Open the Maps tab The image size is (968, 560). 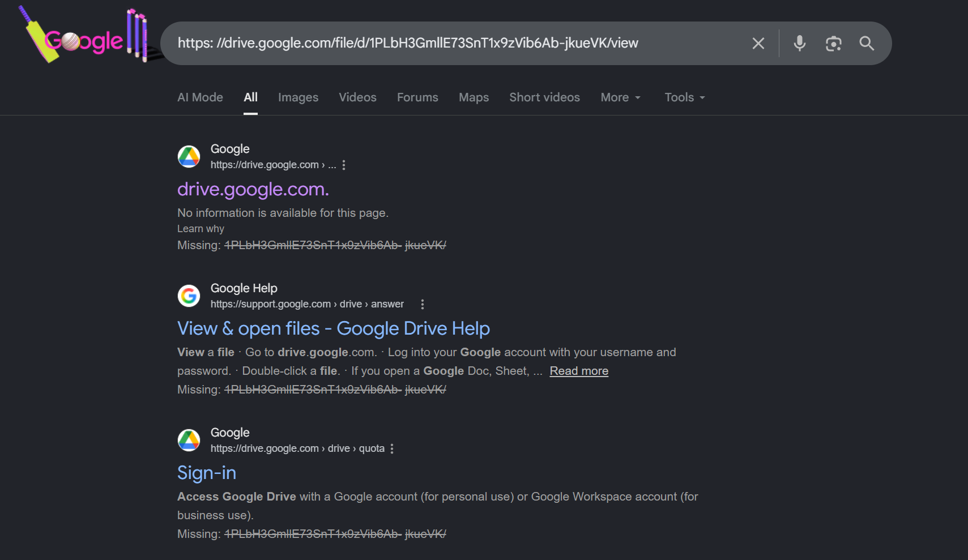coord(474,97)
